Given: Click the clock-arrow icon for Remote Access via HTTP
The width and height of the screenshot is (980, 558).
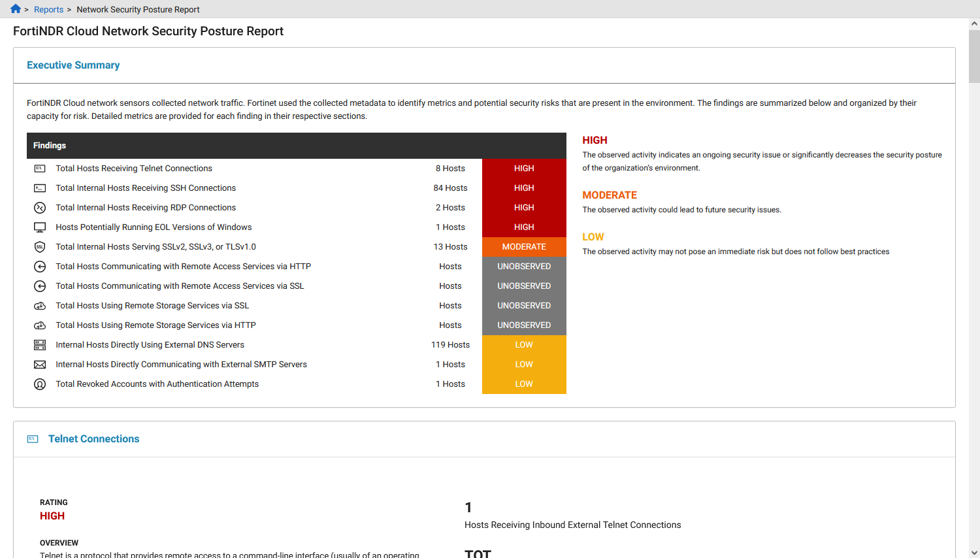Looking at the screenshot, I should tap(40, 266).
